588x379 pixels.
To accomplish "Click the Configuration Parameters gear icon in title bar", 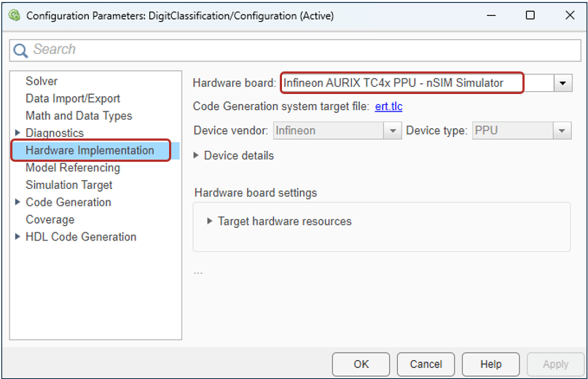I will (x=14, y=15).
